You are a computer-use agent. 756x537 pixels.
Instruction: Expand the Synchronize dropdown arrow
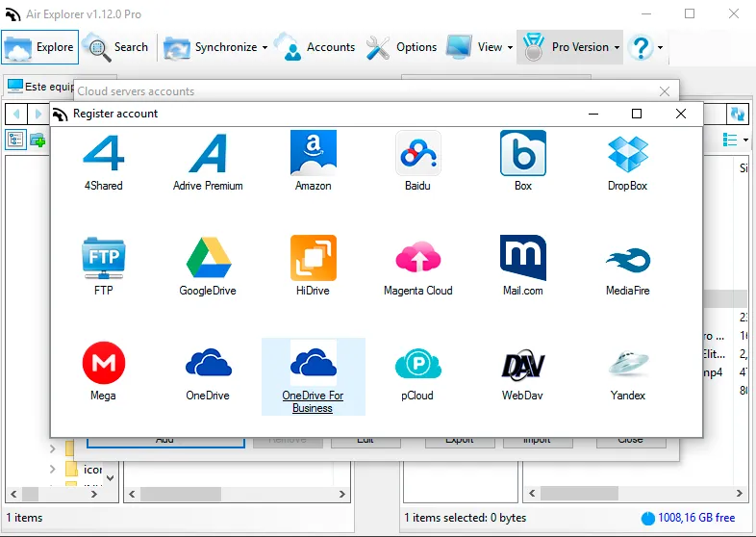(265, 47)
